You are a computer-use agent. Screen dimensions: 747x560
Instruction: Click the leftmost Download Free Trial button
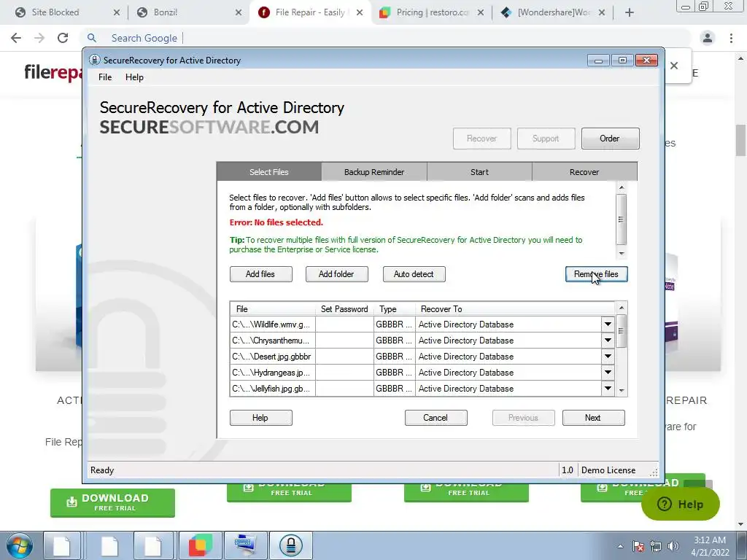(112, 502)
